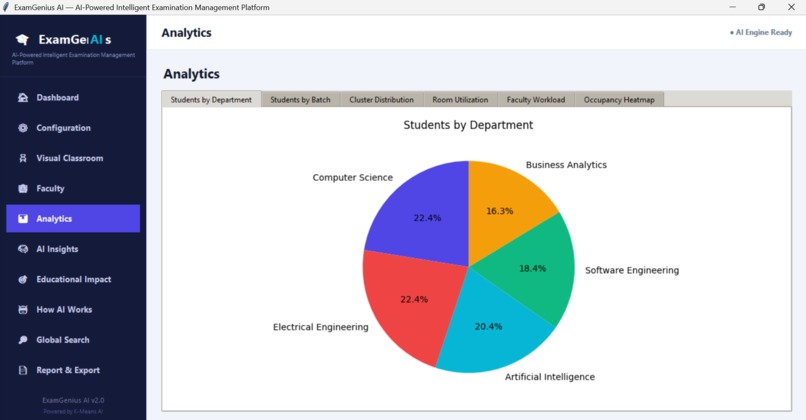Open Configuration from the sidebar

73,128
